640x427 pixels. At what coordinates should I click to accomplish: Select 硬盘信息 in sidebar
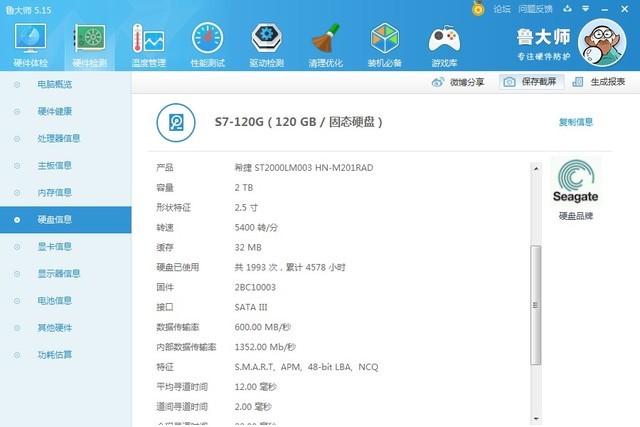tap(66, 220)
